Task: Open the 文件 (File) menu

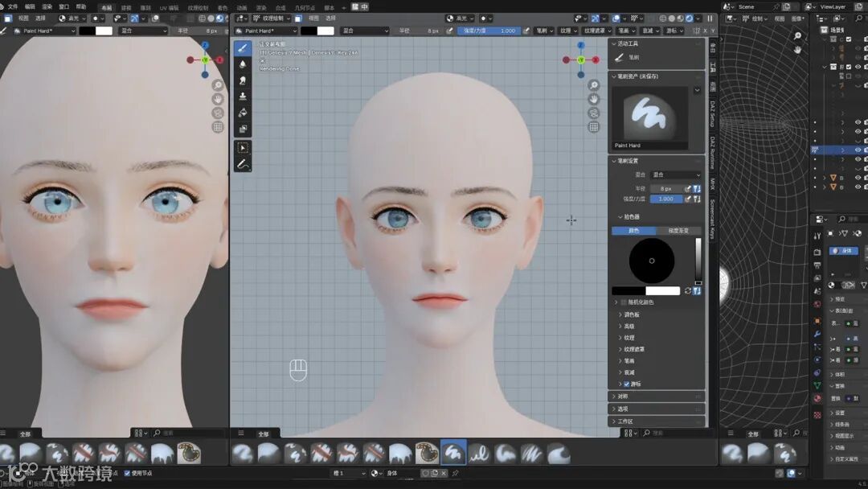Action: 12,6
